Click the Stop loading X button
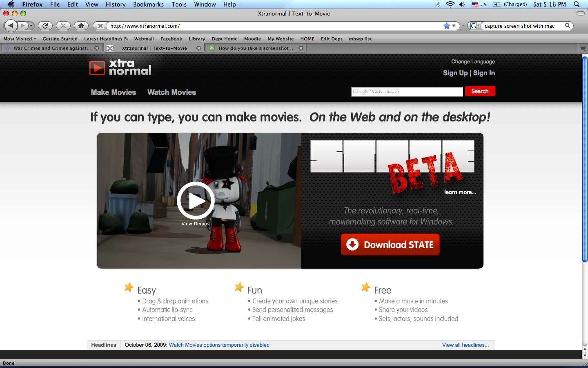Viewport: 588px width, 368px height. coord(63,26)
